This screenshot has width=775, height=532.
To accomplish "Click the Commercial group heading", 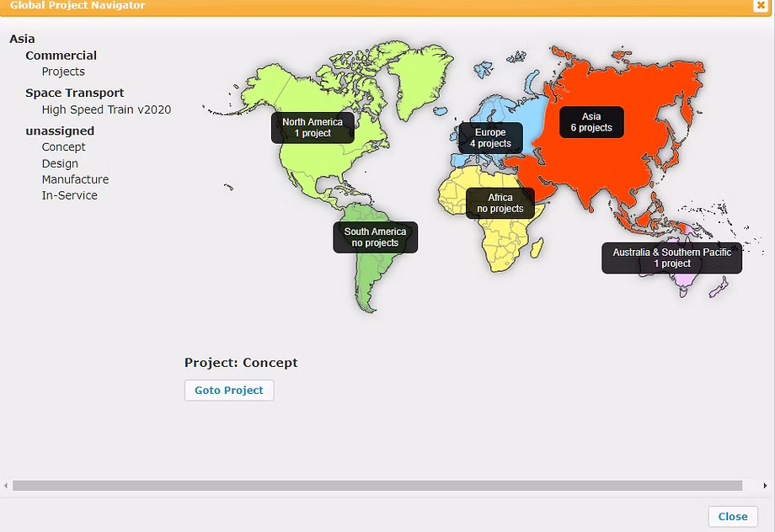I will click(61, 56).
